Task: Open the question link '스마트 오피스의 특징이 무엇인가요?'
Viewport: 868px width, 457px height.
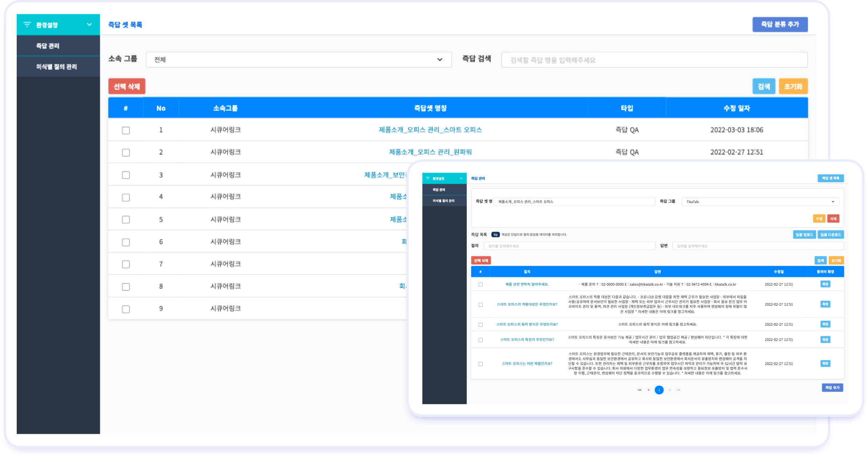Action: tap(527, 340)
